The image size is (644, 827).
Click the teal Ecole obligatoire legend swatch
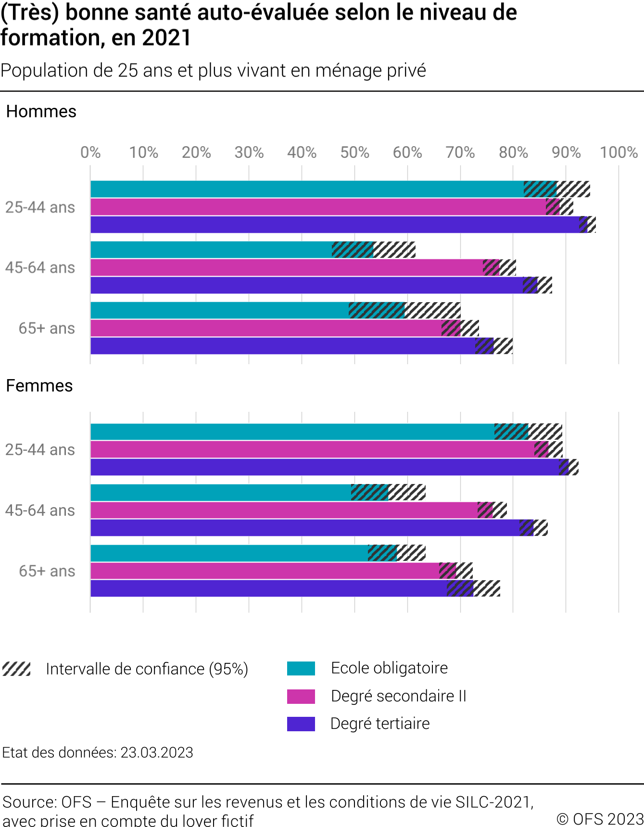pos(301,668)
